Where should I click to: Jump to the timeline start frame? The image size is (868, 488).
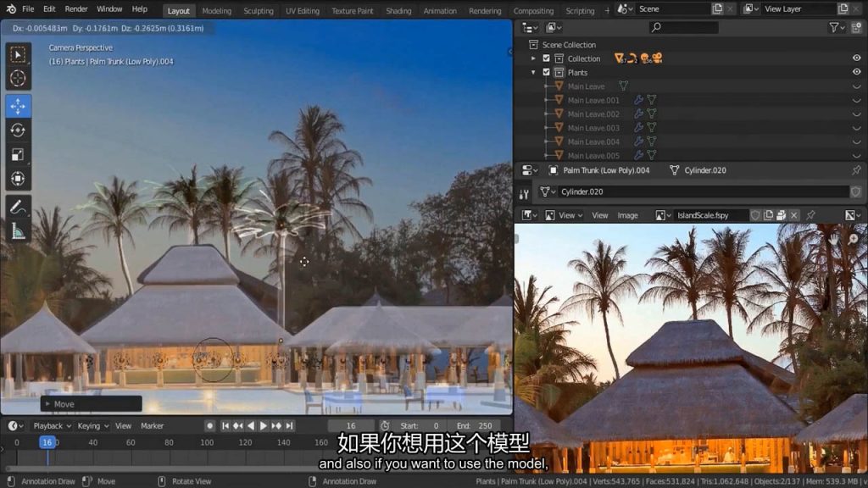225,425
